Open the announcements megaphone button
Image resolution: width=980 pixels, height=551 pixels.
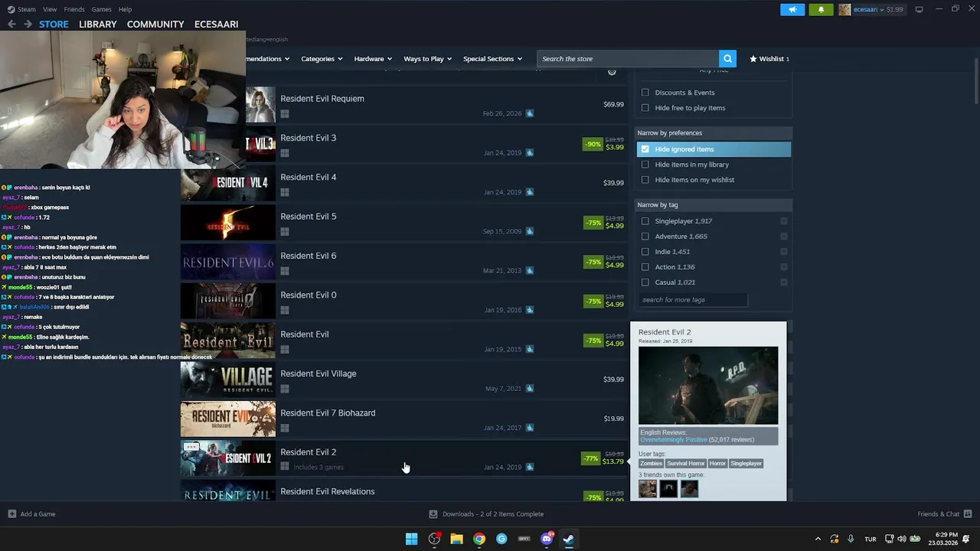[792, 9]
